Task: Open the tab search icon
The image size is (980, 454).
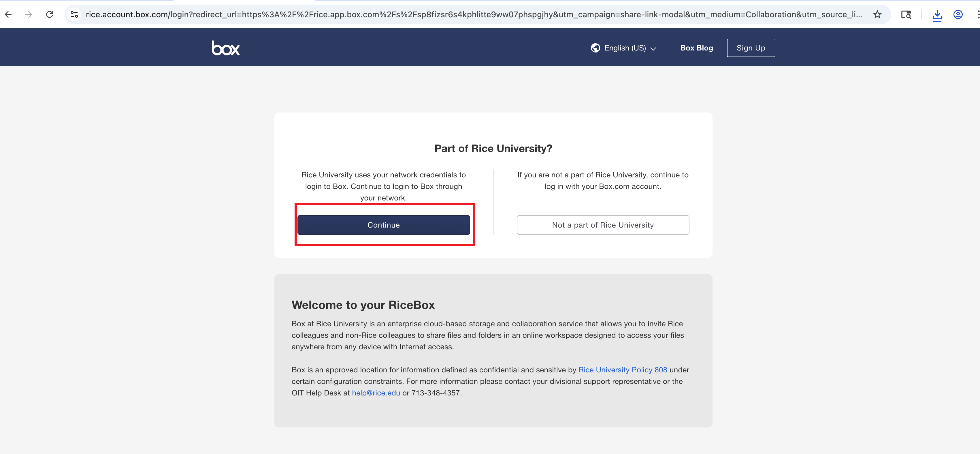Action: [906, 14]
